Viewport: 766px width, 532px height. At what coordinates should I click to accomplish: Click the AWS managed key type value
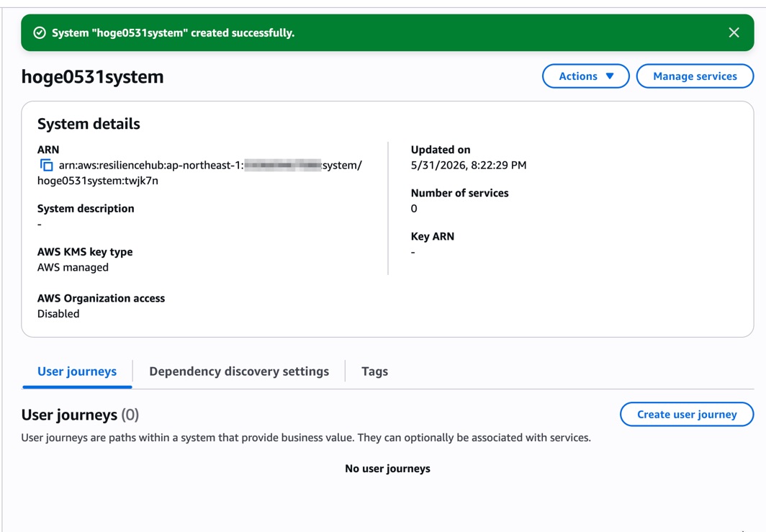pyautogui.click(x=73, y=267)
